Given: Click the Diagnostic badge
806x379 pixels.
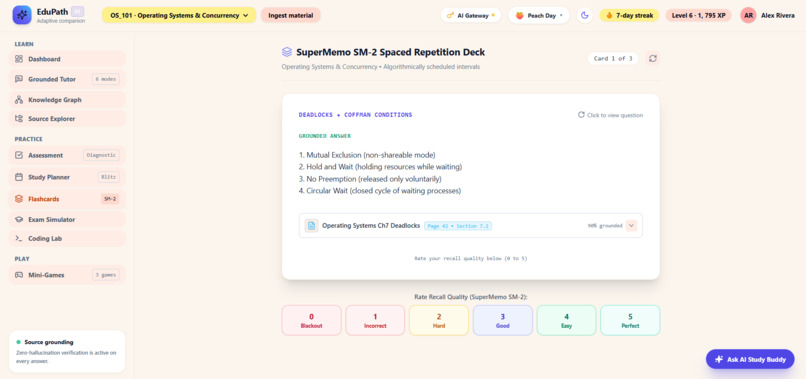Looking at the screenshot, I should coord(101,155).
